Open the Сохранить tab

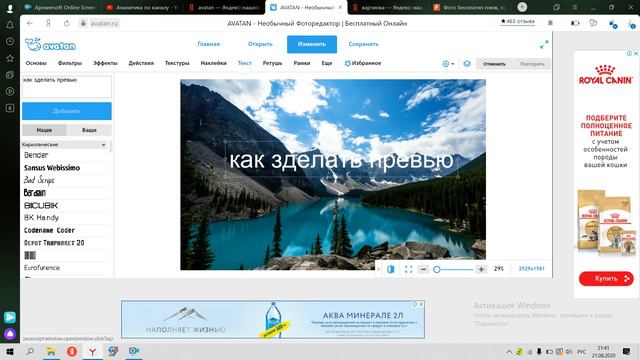pyautogui.click(x=363, y=44)
